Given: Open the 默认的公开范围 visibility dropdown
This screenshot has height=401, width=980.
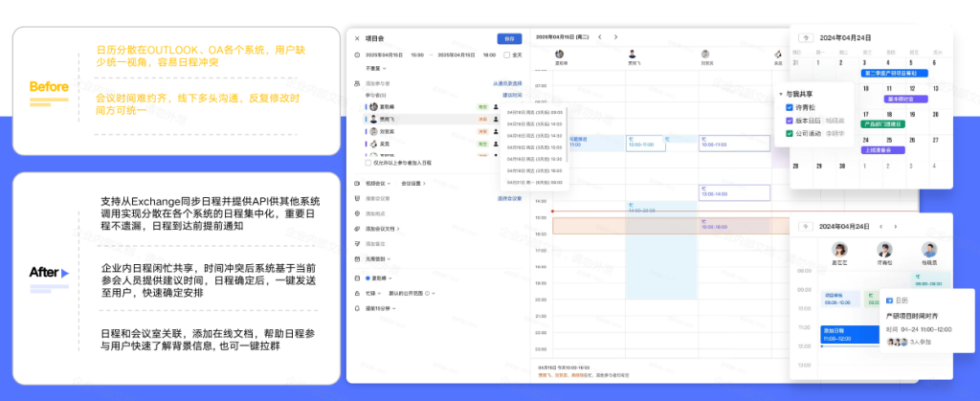Looking at the screenshot, I should (412, 293).
